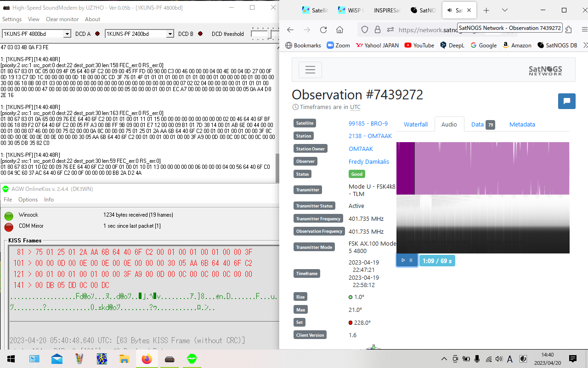The image size is (588, 368).
Task: Open Yahoo! JAPAN bookmark
Action: click(377, 45)
